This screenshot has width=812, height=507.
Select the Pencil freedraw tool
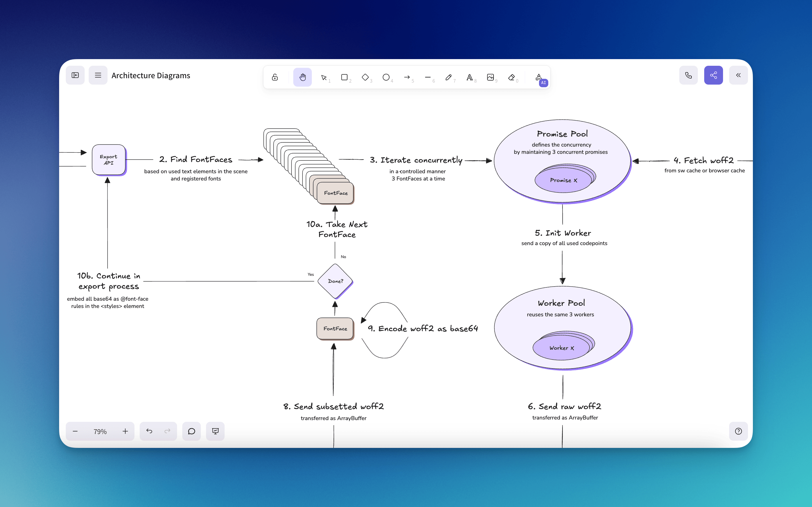[x=448, y=77]
